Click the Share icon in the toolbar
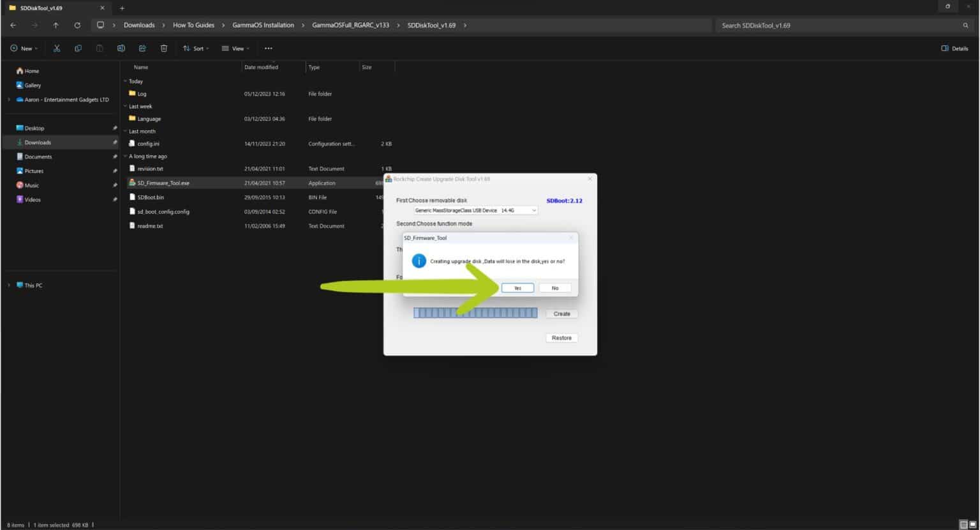Screen dimensions: 980x530 click(x=142, y=48)
